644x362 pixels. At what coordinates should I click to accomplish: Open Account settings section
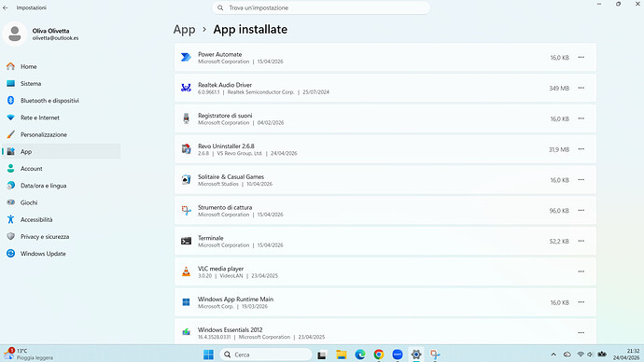[x=62, y=169]
